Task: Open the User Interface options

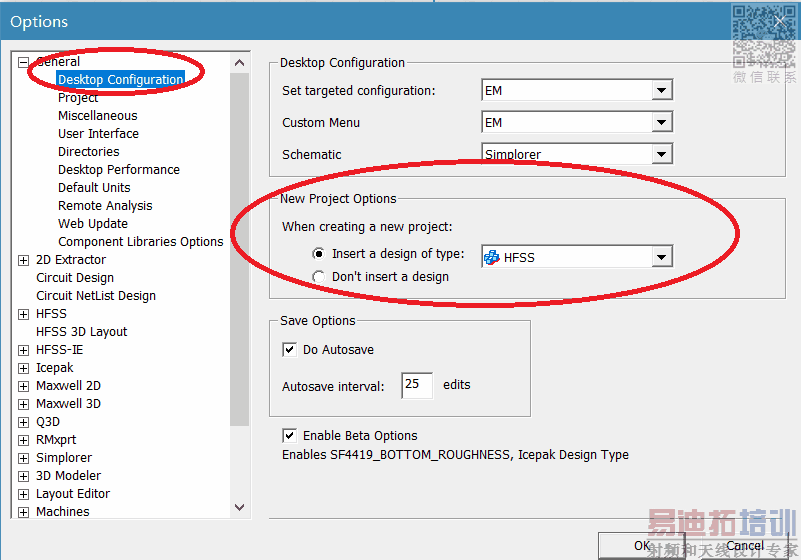Action: coord(98,133)
